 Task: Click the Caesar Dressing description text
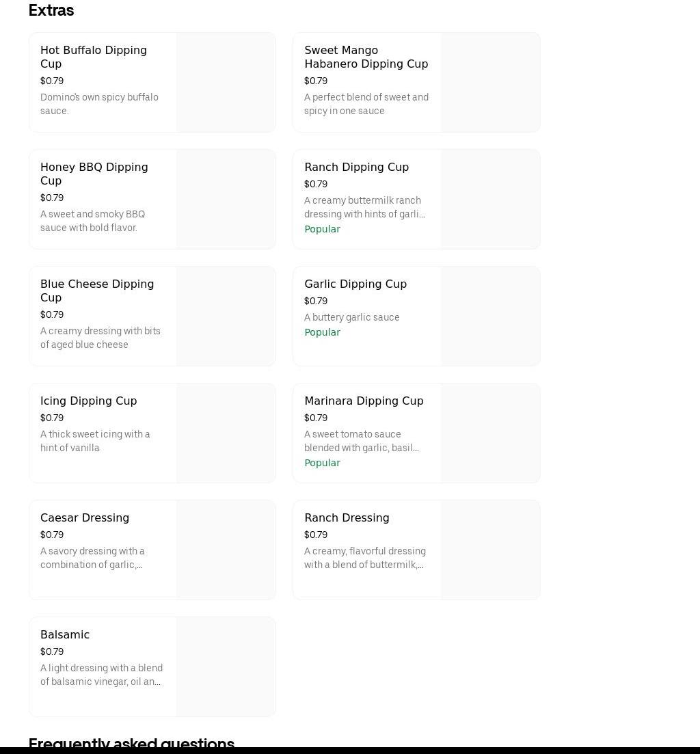coord(92,558)
